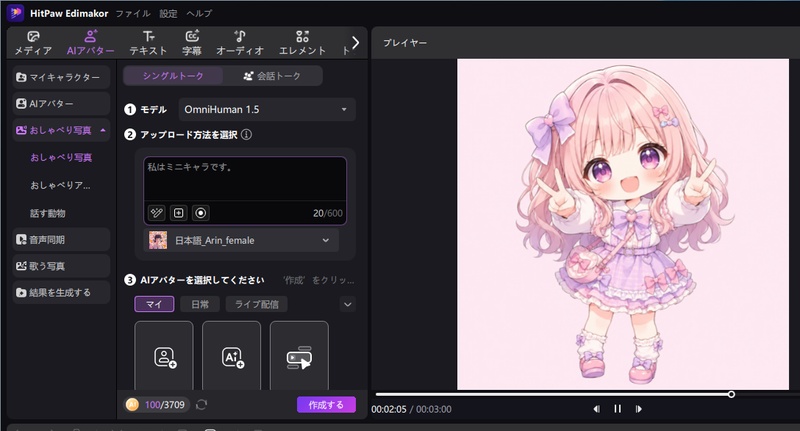Click the AI credits coin icon
The image size is (800, 431).
[133, 404]
